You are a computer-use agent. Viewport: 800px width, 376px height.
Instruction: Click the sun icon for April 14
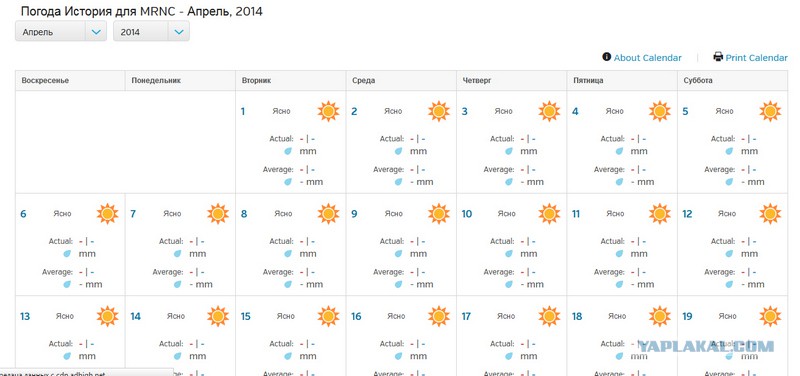(x=218, y=316)
